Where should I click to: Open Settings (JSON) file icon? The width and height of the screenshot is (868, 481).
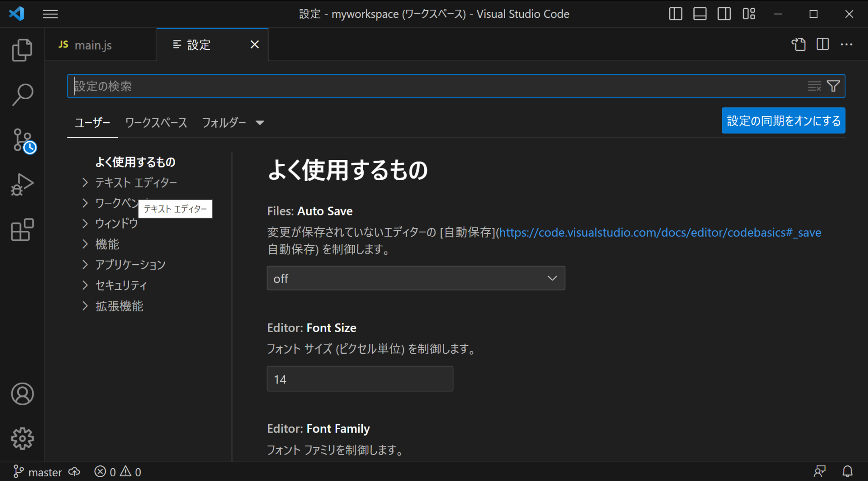[x=798, y=45]
